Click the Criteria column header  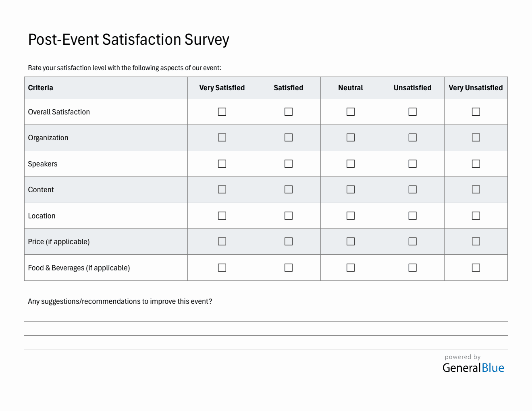[41, 88]
